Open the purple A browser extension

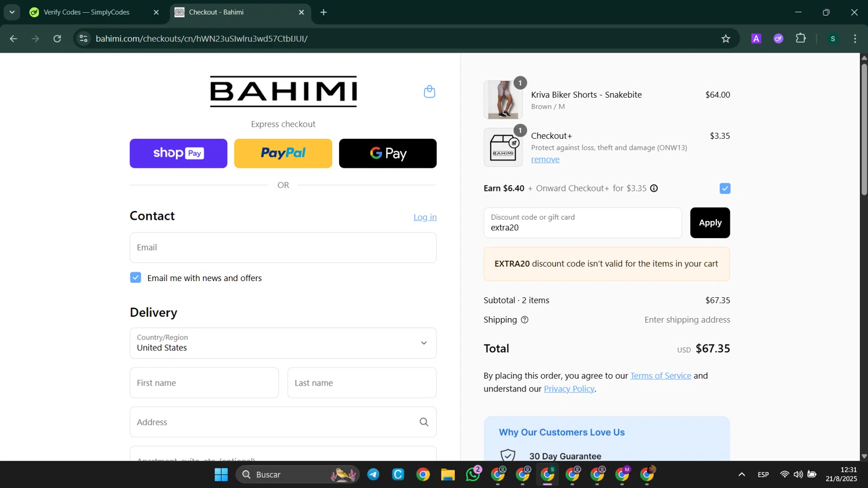pos(756,39)
